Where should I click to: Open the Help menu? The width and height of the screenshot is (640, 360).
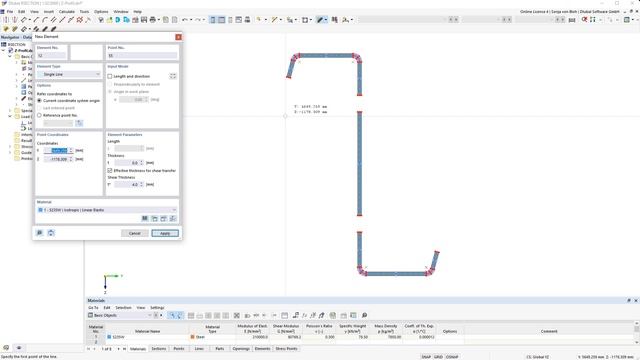(x=138, y=11)
